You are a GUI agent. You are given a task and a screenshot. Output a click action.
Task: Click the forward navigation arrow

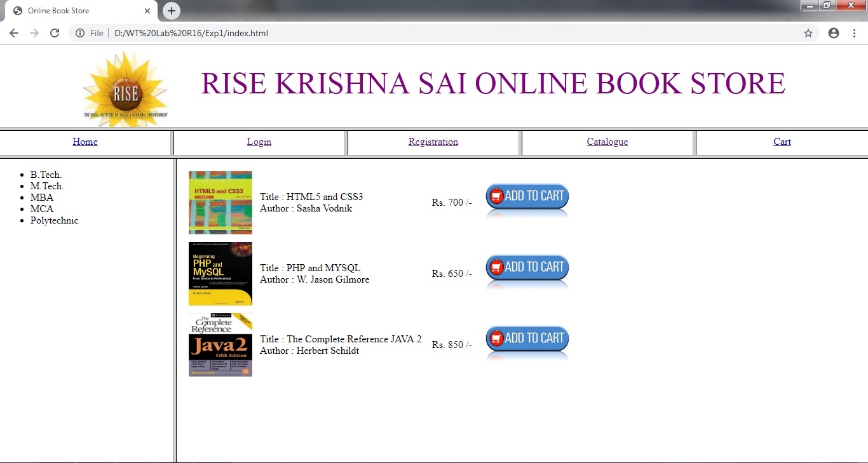(34, 33)
